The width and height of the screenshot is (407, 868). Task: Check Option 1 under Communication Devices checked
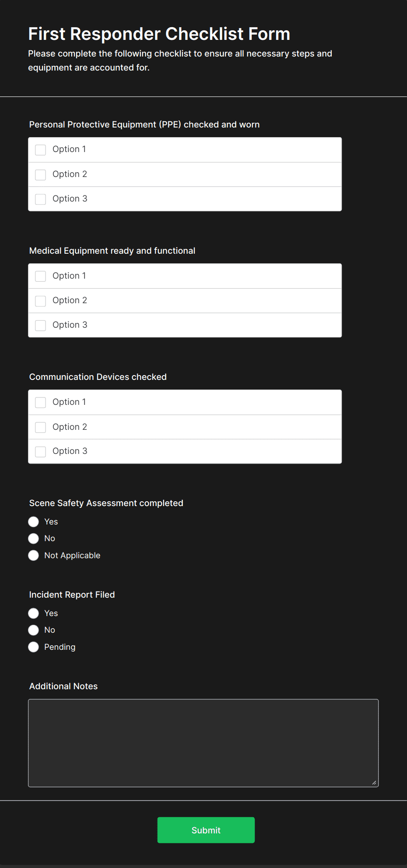click(x=41, y=402)
